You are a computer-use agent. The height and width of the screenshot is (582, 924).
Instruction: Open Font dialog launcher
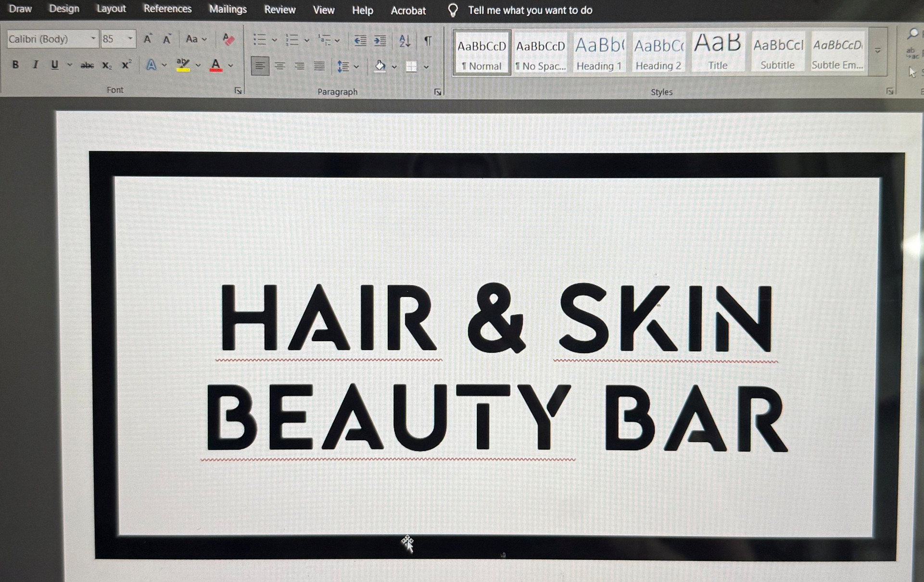238,90
